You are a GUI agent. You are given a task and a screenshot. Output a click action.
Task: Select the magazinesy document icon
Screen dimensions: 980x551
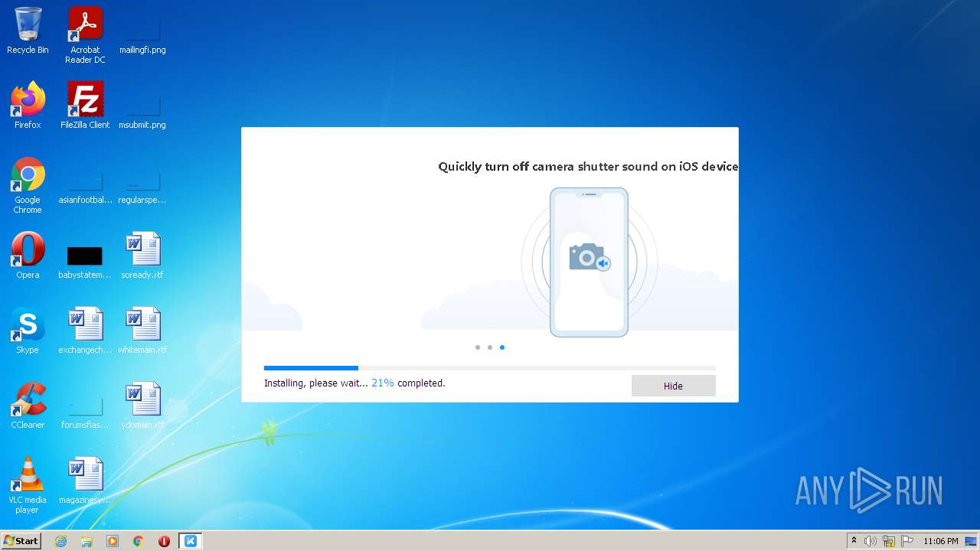click(85, 481)
